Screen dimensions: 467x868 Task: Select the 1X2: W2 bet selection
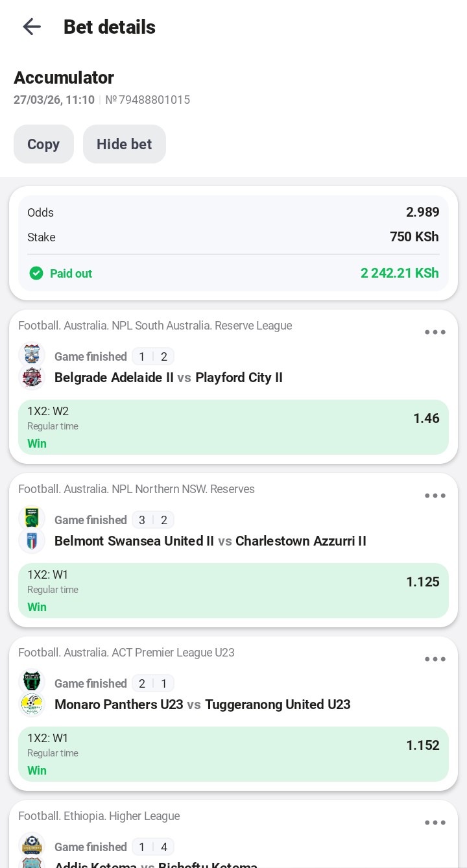(233, 427)
